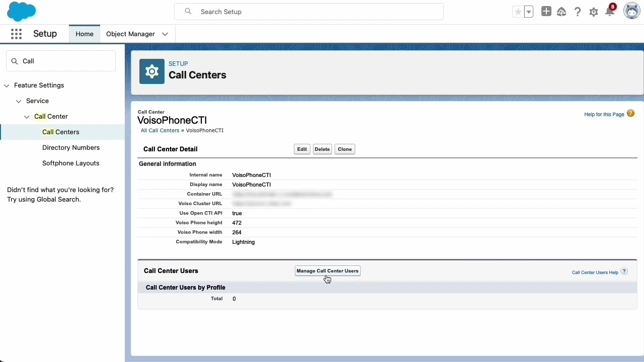
Task: Open the notifications bell
Action: tap(610, 12)
